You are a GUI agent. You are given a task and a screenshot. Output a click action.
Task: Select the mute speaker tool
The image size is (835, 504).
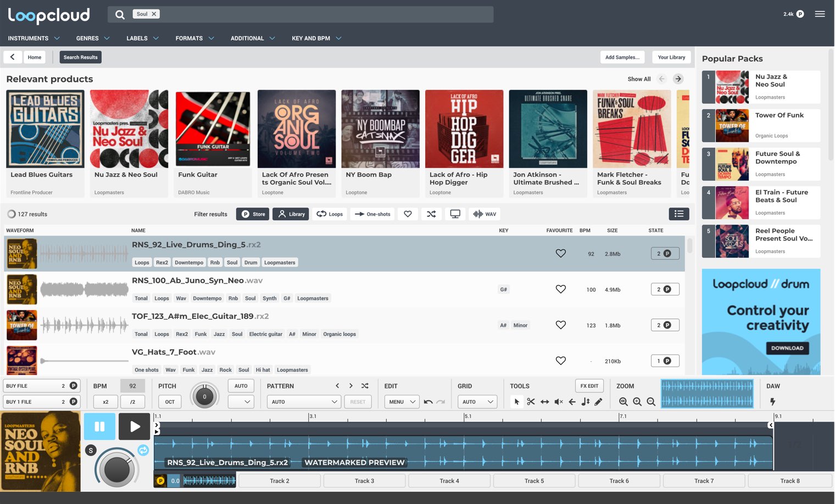coord(559,402)
